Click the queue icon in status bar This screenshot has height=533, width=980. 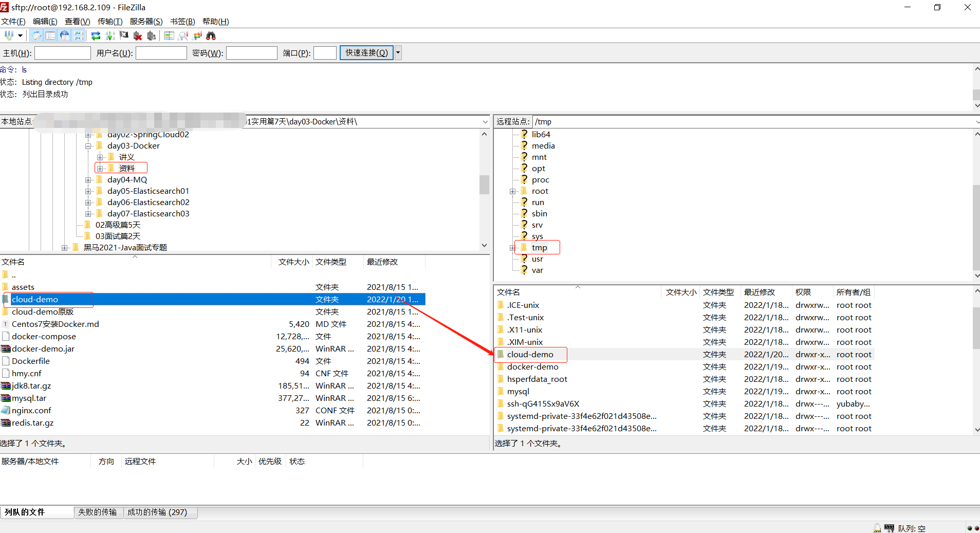[x=889, y=528]
